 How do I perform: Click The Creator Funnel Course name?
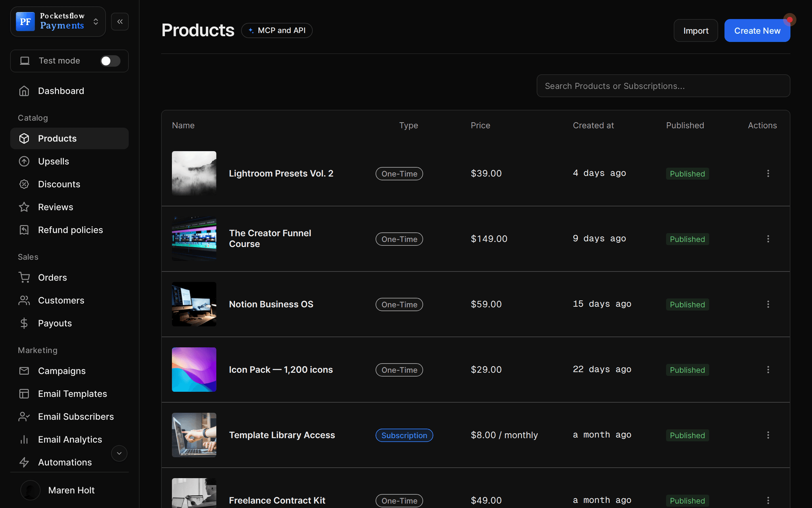coord(270,239)
